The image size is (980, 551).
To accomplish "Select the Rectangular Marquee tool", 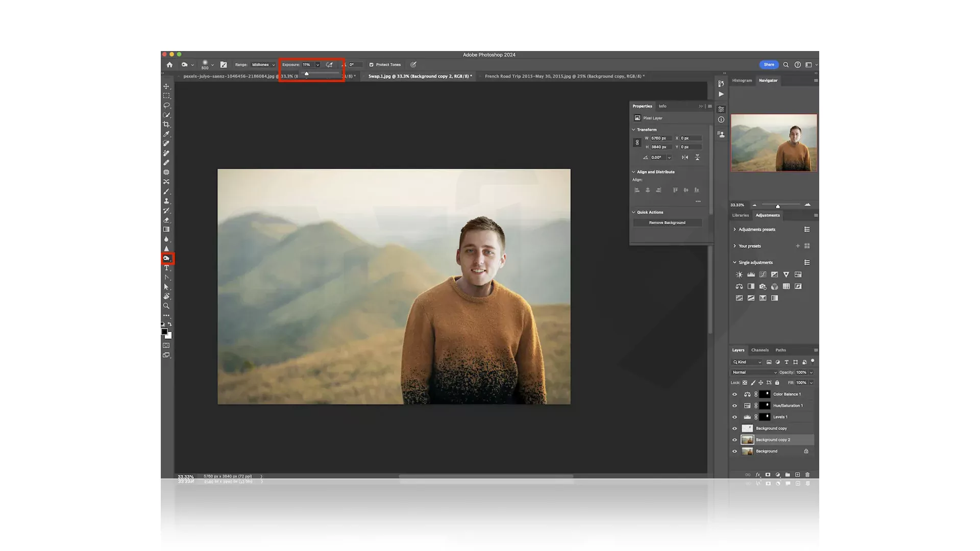I will tap(166, 96).
